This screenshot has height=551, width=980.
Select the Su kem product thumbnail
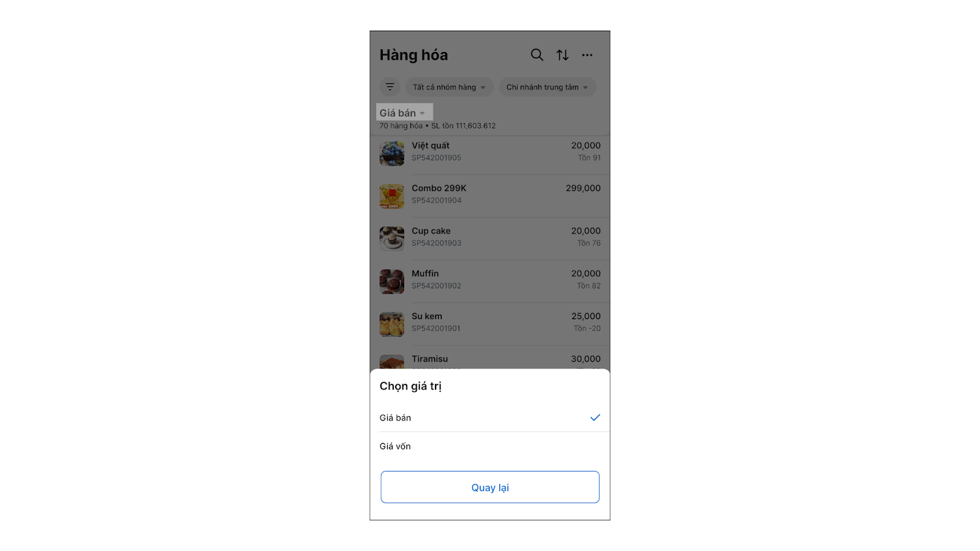pos(392,324)
